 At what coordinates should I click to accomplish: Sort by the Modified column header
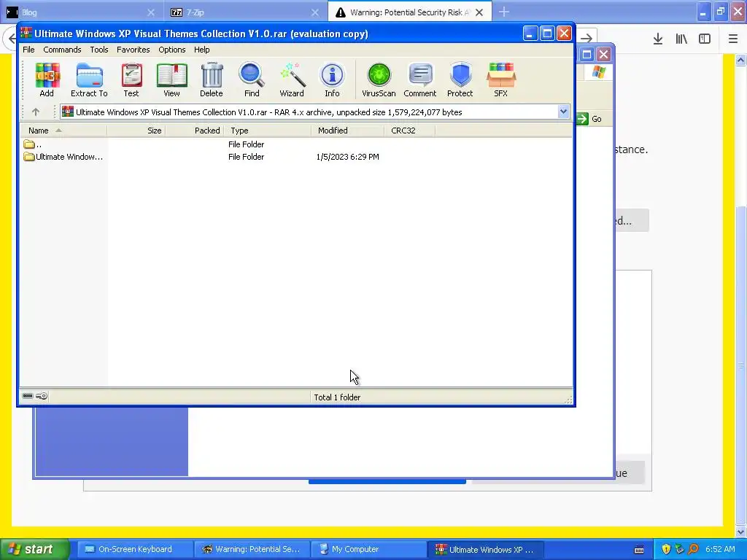348,131
